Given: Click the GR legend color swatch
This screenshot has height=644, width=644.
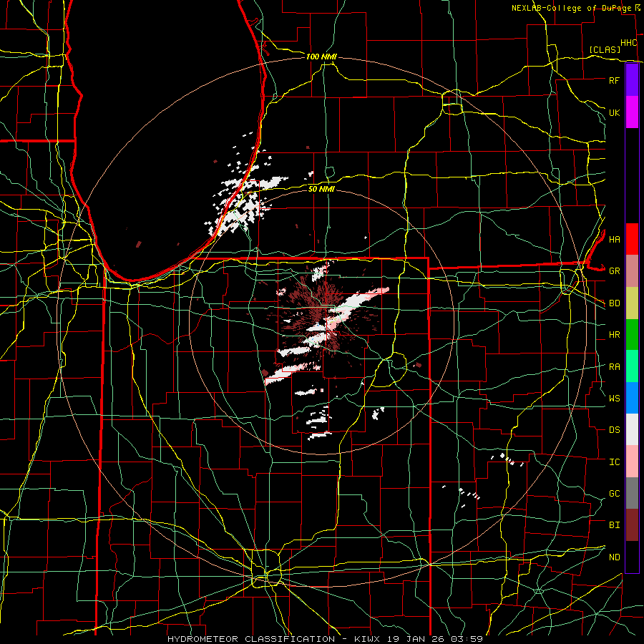Looking at the screenshot, I should click(x=632, y=270).
